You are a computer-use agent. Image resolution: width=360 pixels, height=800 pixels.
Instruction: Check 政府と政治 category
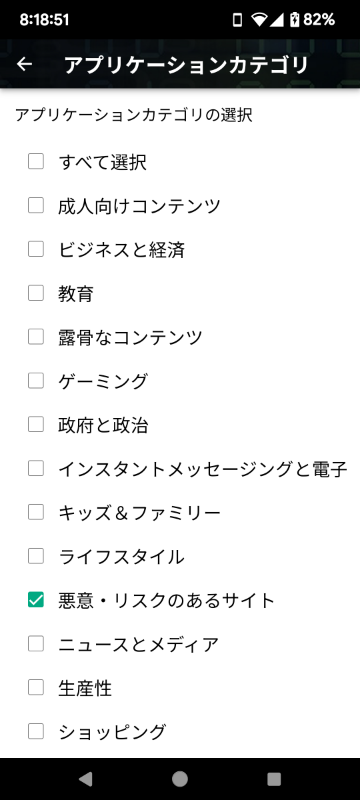pos(36,425)
